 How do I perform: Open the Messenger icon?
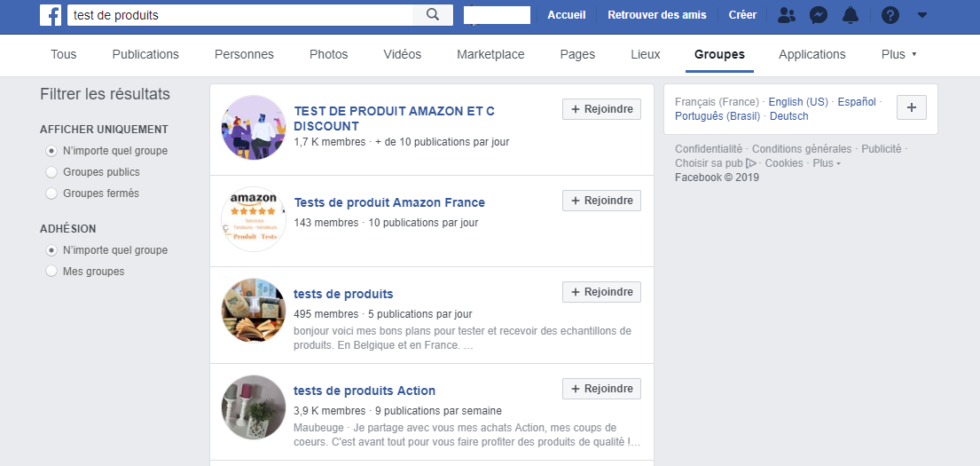coord(819,15)
